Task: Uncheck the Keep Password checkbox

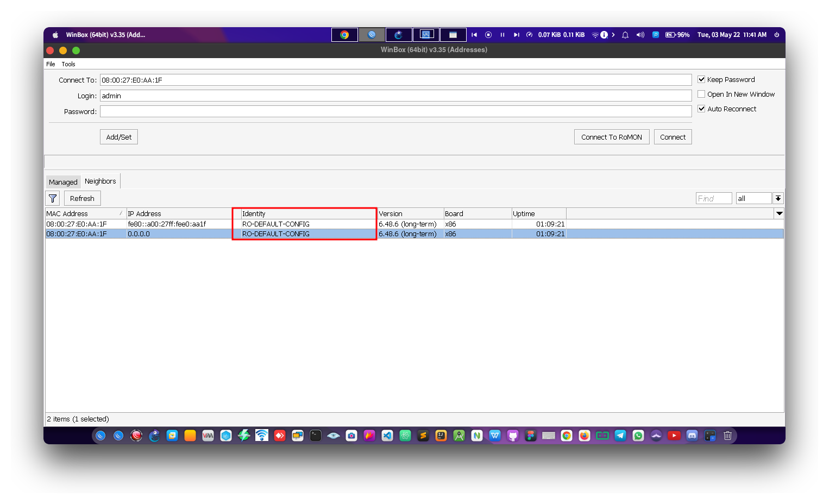Action: tap(701, 79)
